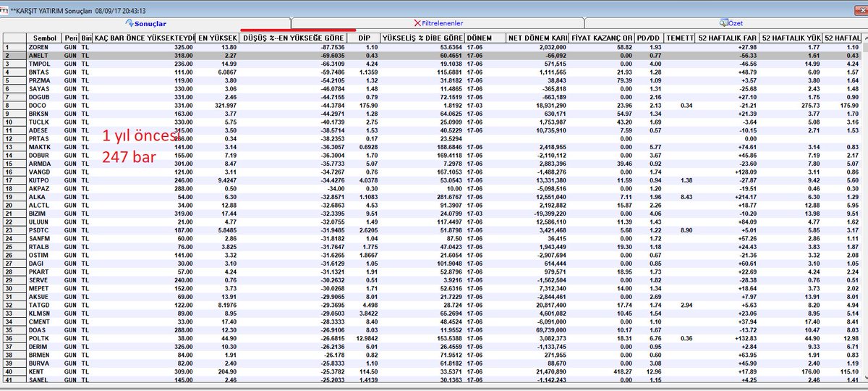Select the ULUUN symbol cell
868x391 pixels.
point(44,222)
